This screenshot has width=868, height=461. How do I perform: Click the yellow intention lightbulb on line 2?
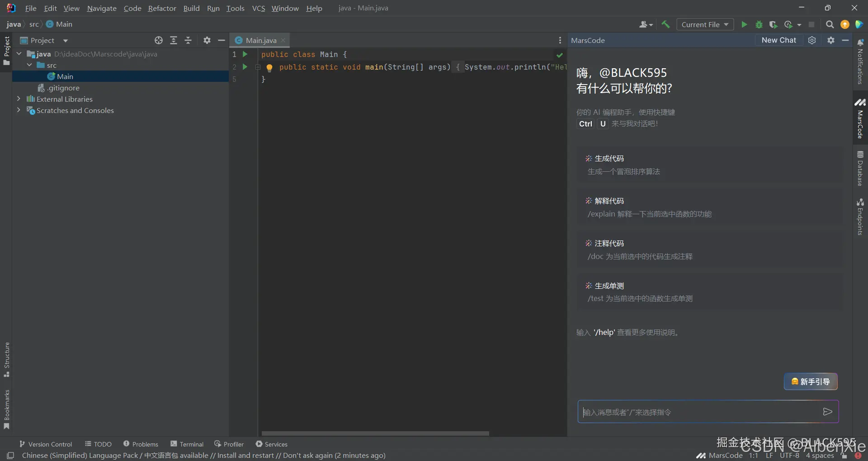click(269, 68)
